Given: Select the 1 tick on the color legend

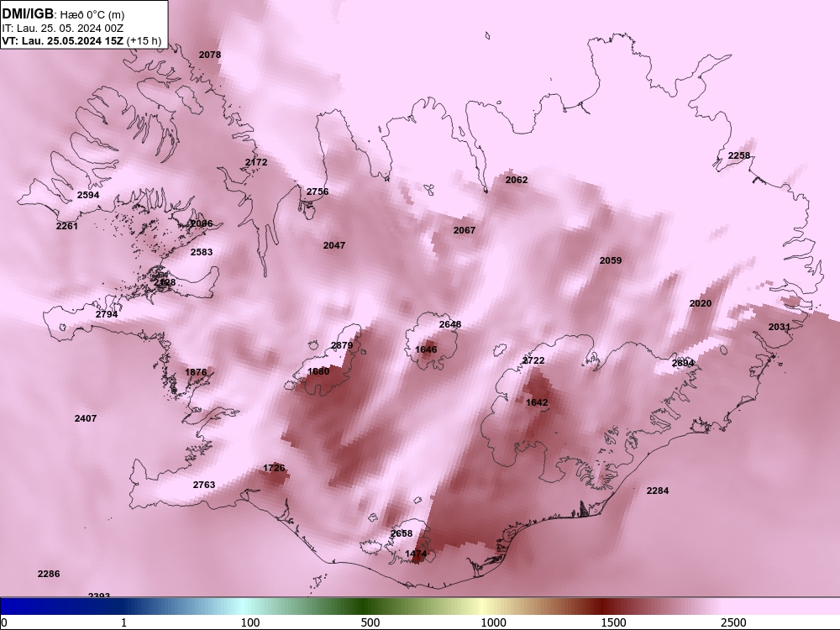Looking at the screenshot, I should point(123,622).
